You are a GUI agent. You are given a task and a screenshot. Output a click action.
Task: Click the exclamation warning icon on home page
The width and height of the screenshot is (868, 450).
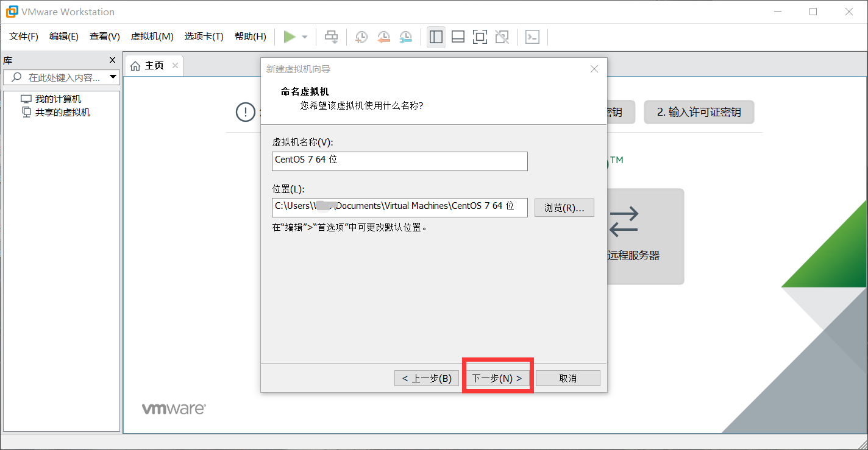pyautogui.click(x=245, y=112)
